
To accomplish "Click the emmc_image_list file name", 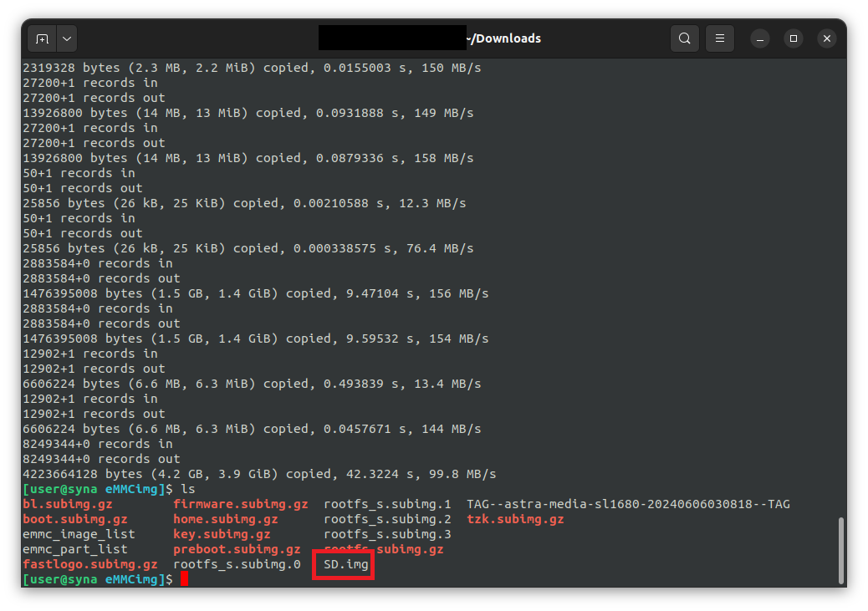I will [79, 534].
